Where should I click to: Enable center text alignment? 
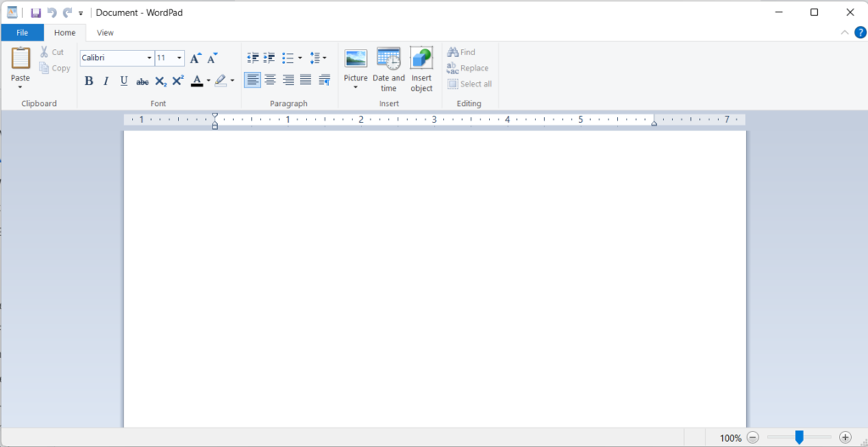point(270,80)
